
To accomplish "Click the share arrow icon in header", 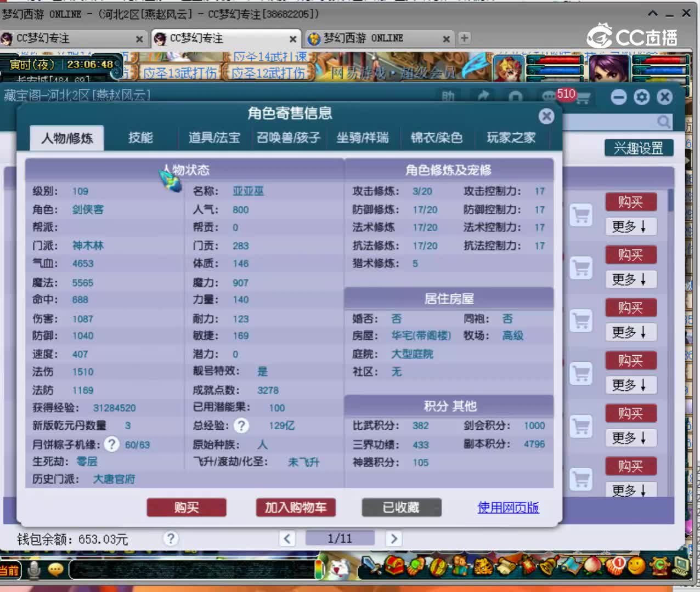I will [483, 97].
